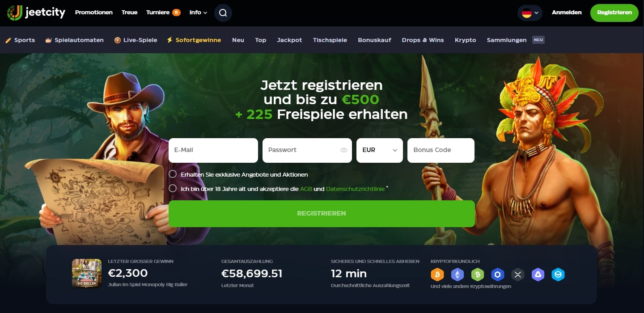Open the EUR currency dropdown
Viewport: 644px width, 313px height.
380,150
